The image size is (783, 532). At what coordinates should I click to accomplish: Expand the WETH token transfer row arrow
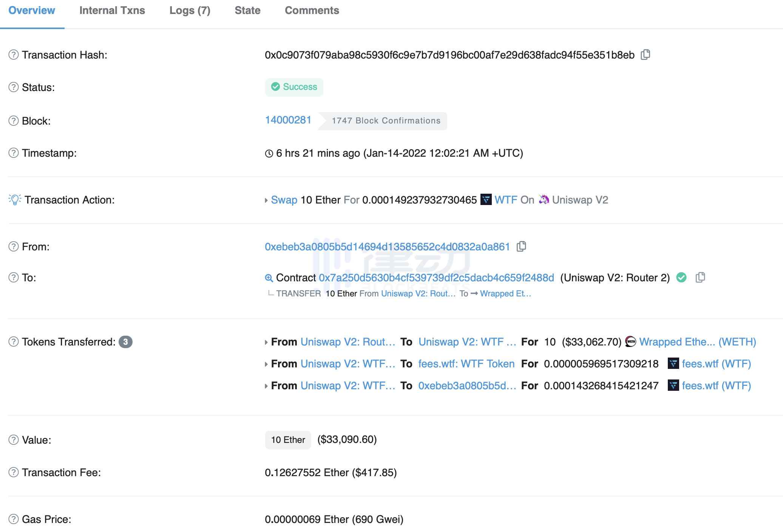266,342
